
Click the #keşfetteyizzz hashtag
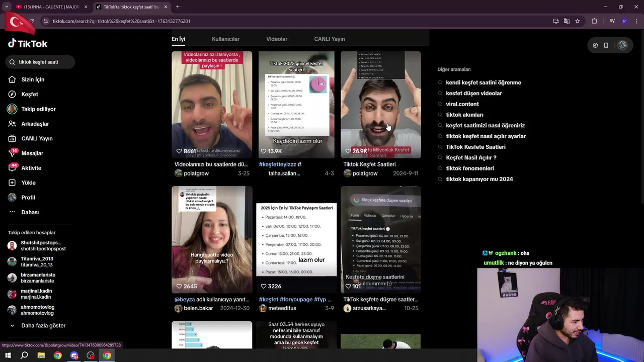277,164
